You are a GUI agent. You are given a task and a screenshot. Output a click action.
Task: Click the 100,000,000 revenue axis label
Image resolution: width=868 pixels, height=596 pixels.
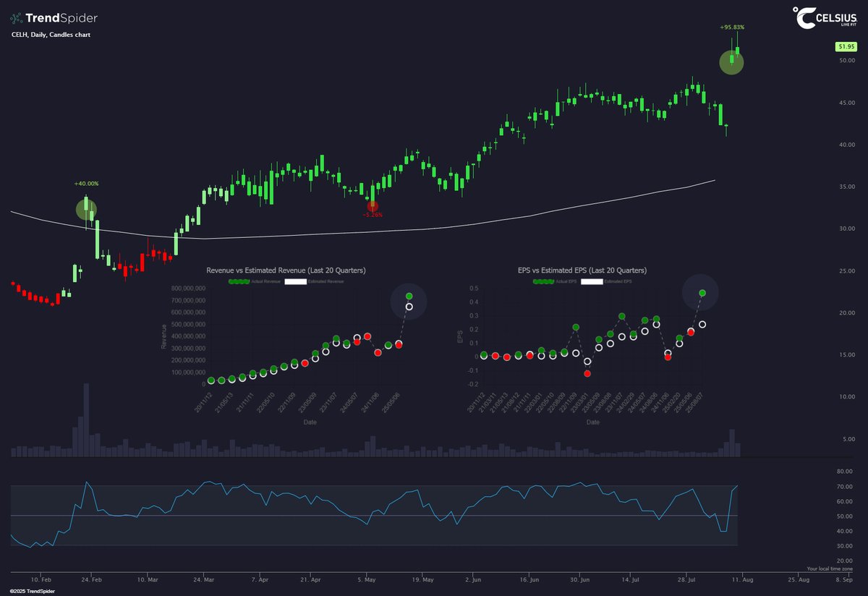coord(189,372)
